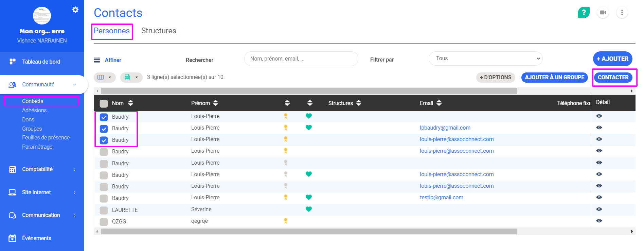
Task: View details of lpbaudry@gmail.com row
Action: (599, 128)
